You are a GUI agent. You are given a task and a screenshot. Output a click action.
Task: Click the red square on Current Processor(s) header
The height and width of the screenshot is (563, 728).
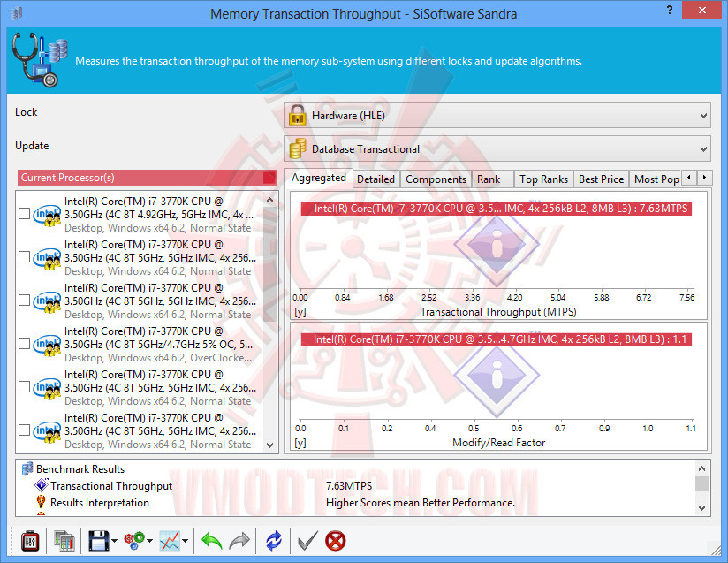point(269,178)
